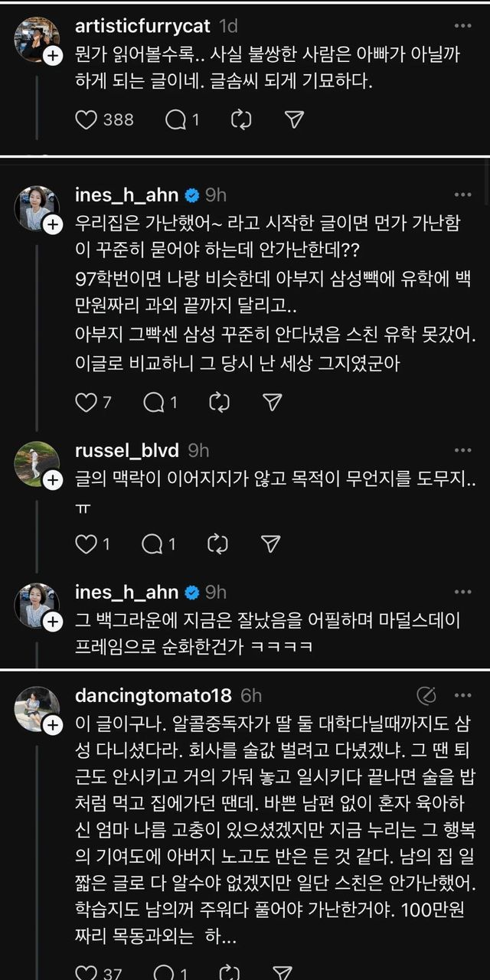Viewport: 490px width, 980px height.
Task: Open dancingtomato18's profile from username
Action: 153,695
